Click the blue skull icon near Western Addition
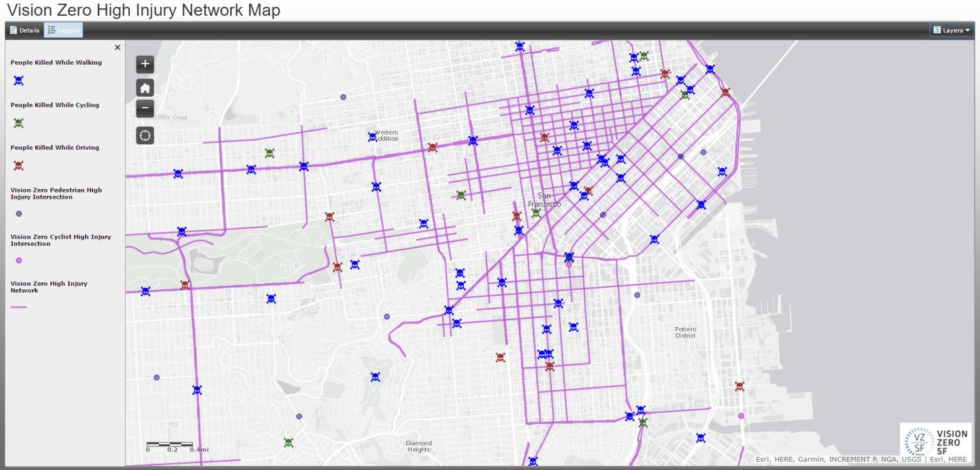Screen dimensions: 980x470 (372, 137)
